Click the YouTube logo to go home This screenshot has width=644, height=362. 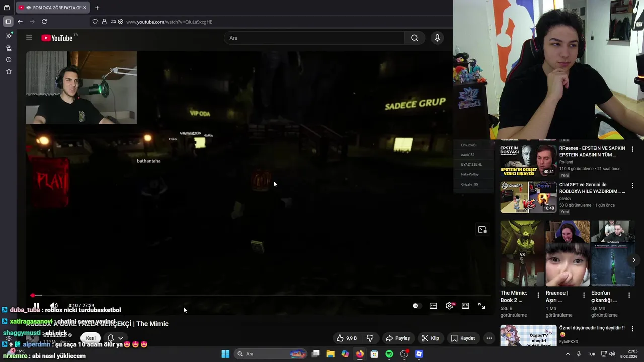pos(57,38)
